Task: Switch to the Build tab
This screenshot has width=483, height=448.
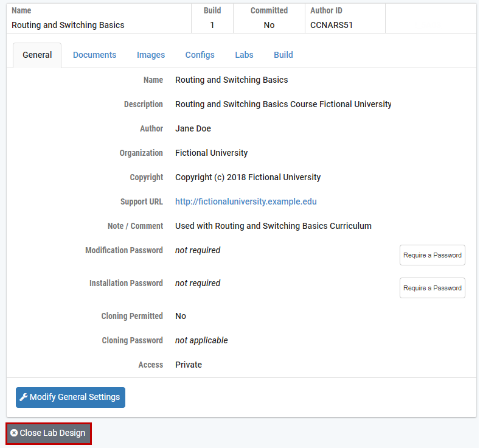Action: tap(283, 55)
